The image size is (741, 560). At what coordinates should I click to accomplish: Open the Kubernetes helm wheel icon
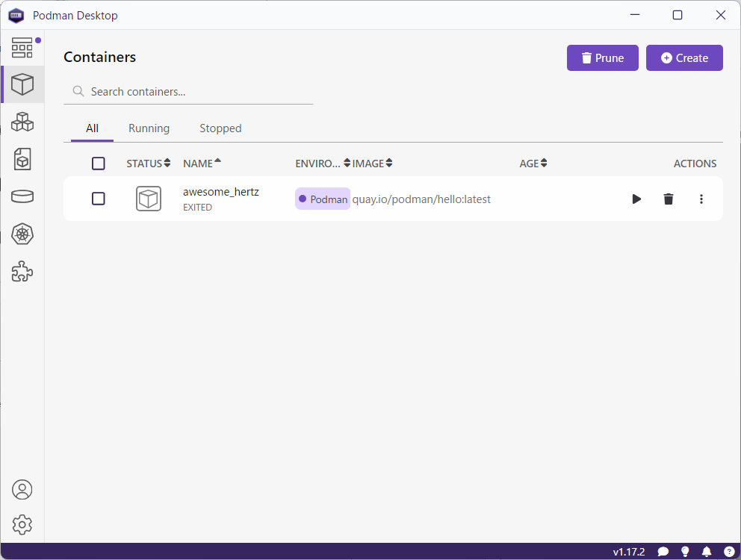[x=22, y=234]
